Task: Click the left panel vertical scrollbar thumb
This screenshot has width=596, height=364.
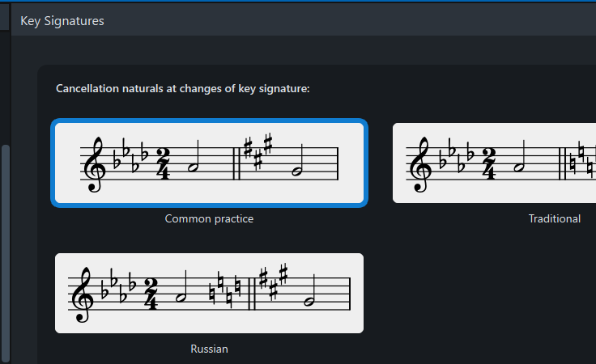Action: (x=6, y=252)
